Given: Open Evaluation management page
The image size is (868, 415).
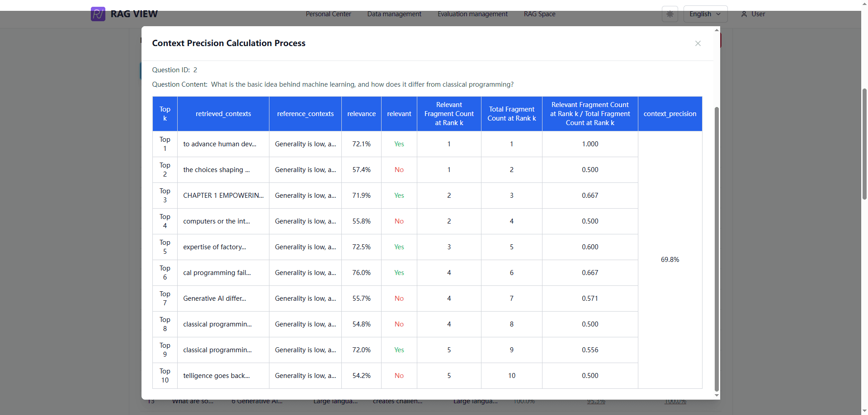Looking at the screenshot, I should [472, 14].
